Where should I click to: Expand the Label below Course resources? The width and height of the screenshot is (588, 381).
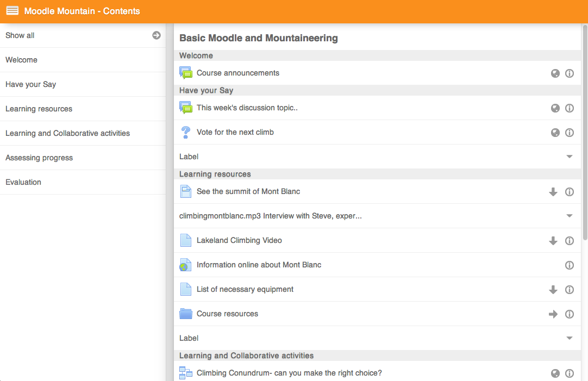[569, 338]
